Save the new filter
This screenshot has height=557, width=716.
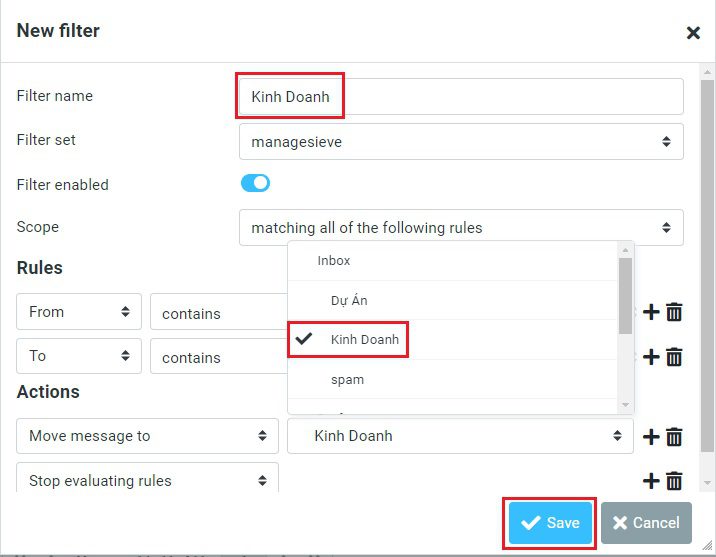(550, 523)
